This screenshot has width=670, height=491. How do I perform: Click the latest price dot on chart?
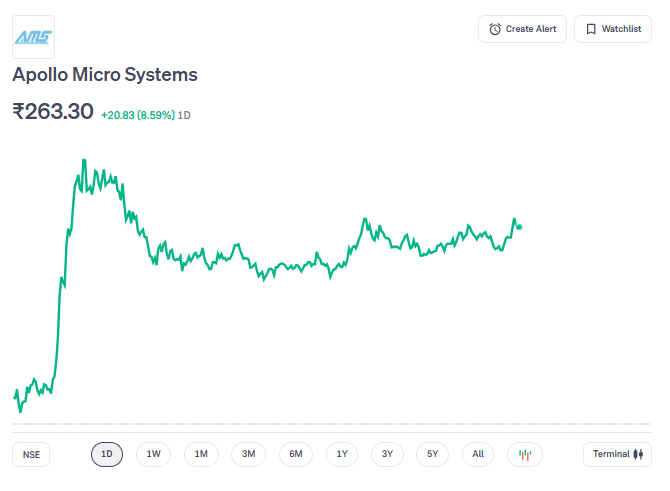pos(519,227)
